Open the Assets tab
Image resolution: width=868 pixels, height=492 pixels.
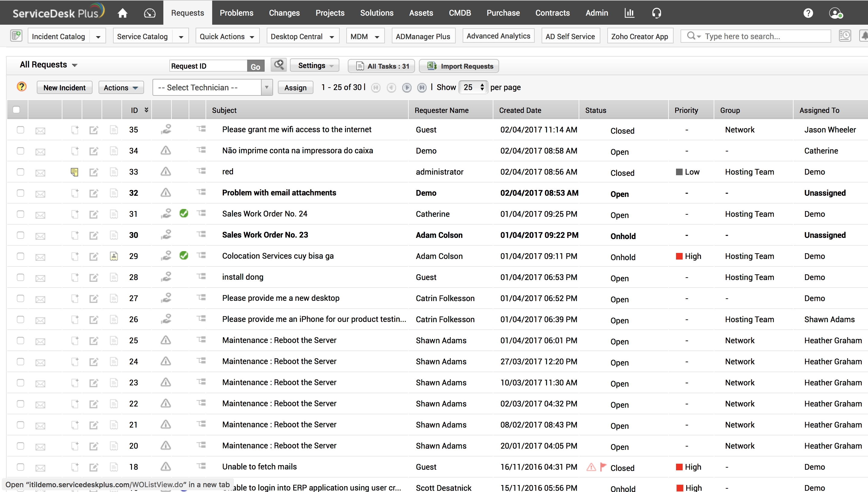(421, 13)
